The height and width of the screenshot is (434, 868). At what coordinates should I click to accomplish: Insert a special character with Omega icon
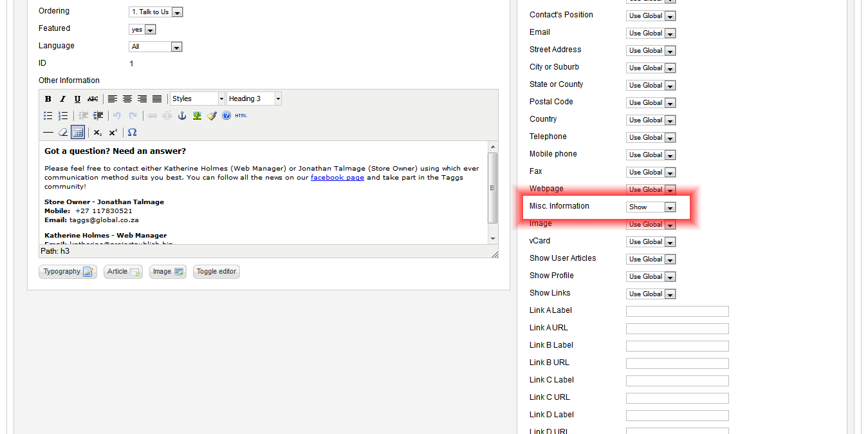tap(132, 133)
